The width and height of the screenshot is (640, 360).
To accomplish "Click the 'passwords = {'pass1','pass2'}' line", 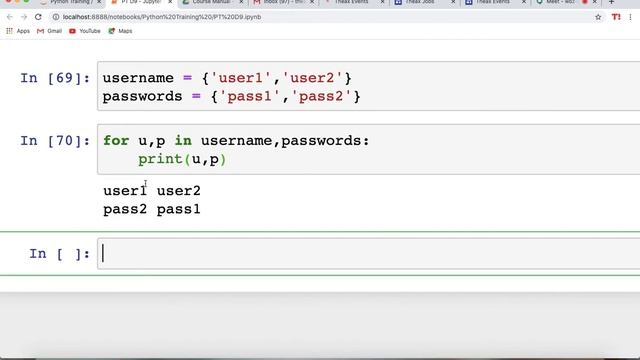I will [231, 97].
